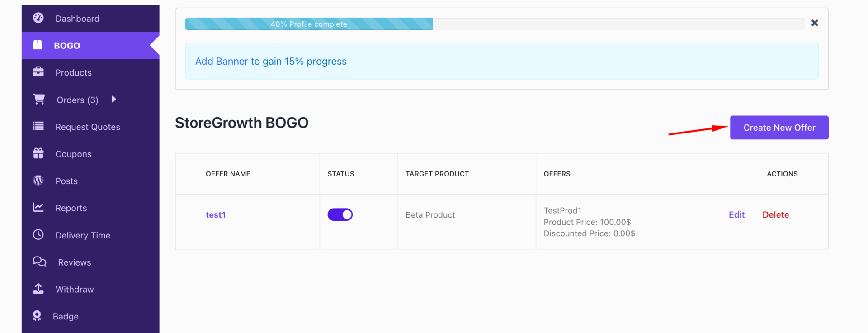868x333 pixels.
Task: Click the Reviews chat bubbles icon
Action: tap(40, 262)
